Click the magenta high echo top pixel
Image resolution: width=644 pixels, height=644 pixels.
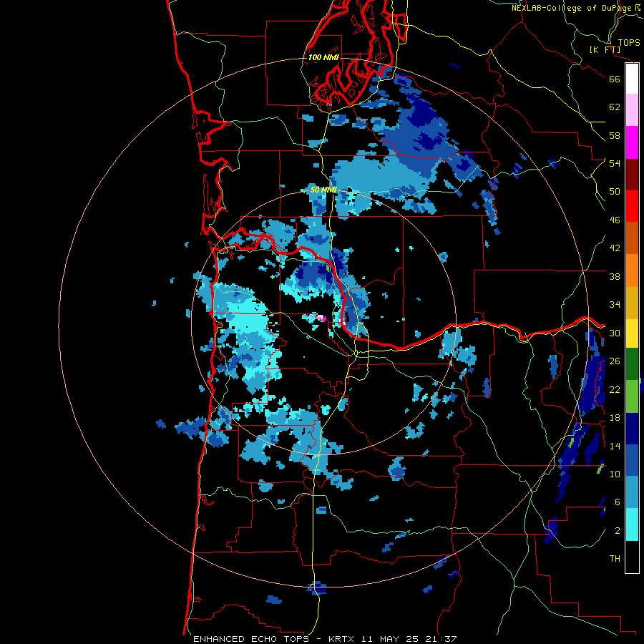(323, 318)
